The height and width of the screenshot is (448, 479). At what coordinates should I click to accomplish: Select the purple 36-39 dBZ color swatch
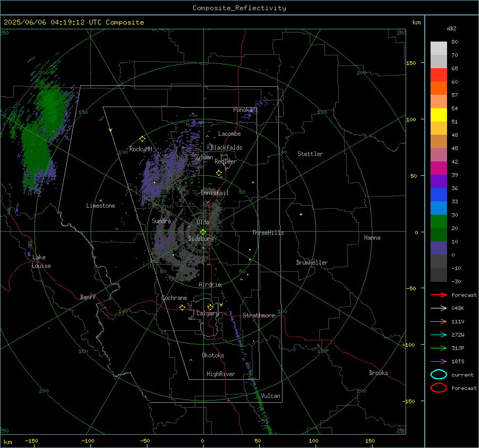click(439, 181)
